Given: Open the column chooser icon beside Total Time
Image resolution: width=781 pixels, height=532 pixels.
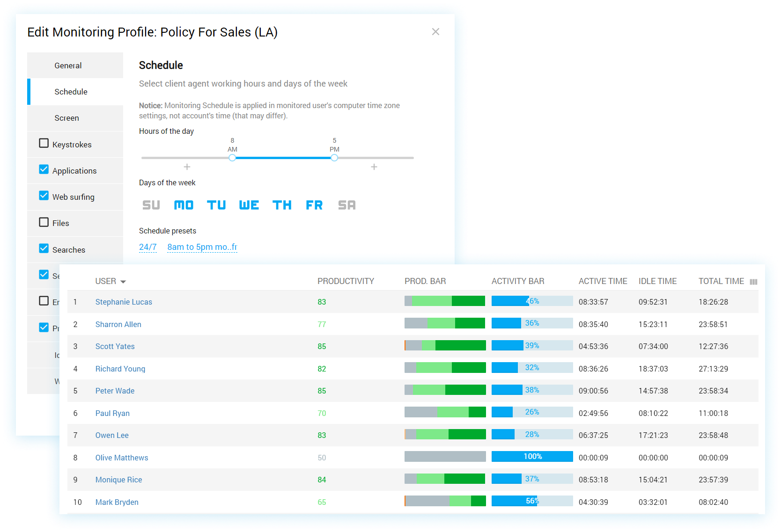Looking at the screenshot, I should click(x=753, y=282).
